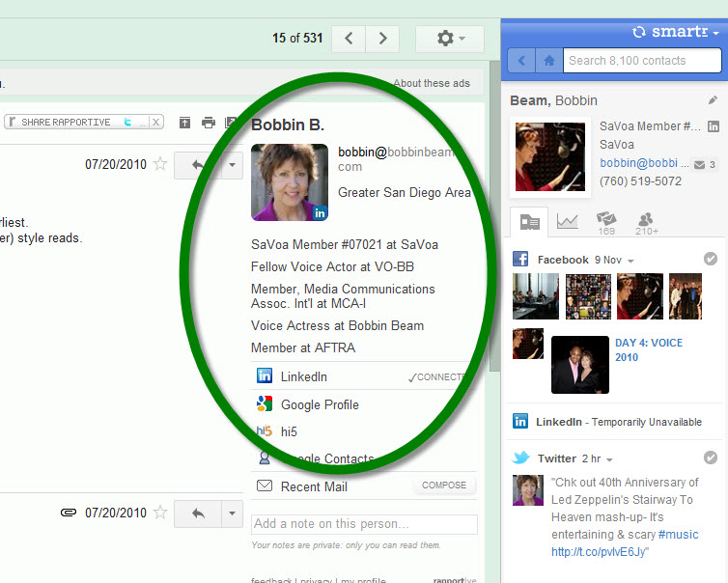Open more options dropdown beside first reply
Viewport: 728px width, 583px height.
(232, 165)
